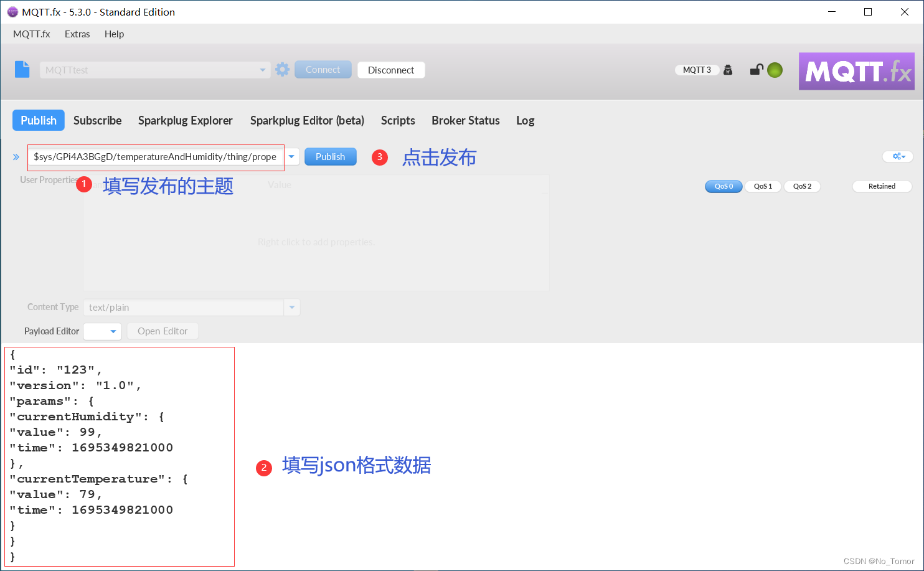Click the MQTT.fx app icon in title bar
The width and height of the screenshot is (924, 571).
[x=12, y=12]
